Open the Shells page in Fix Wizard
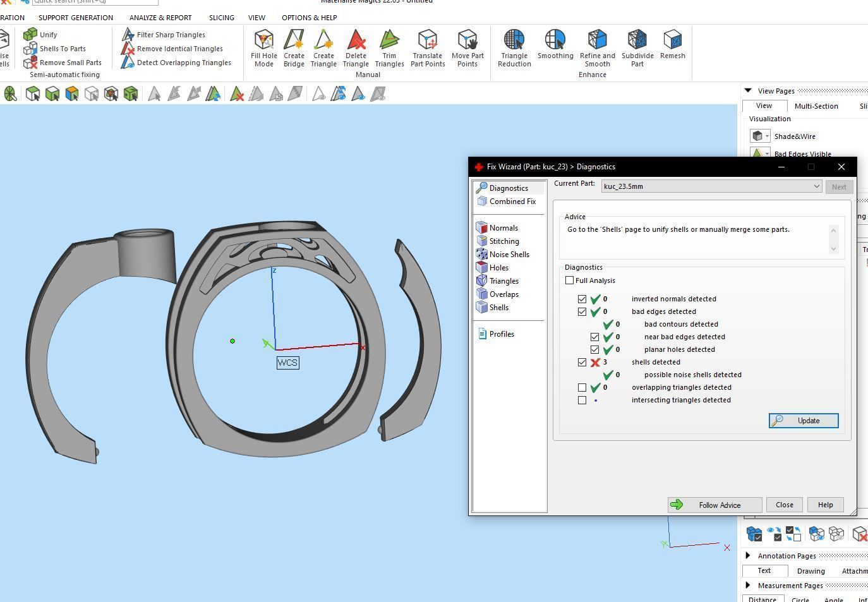Screen dimensions: 868x602 (492, 308)
